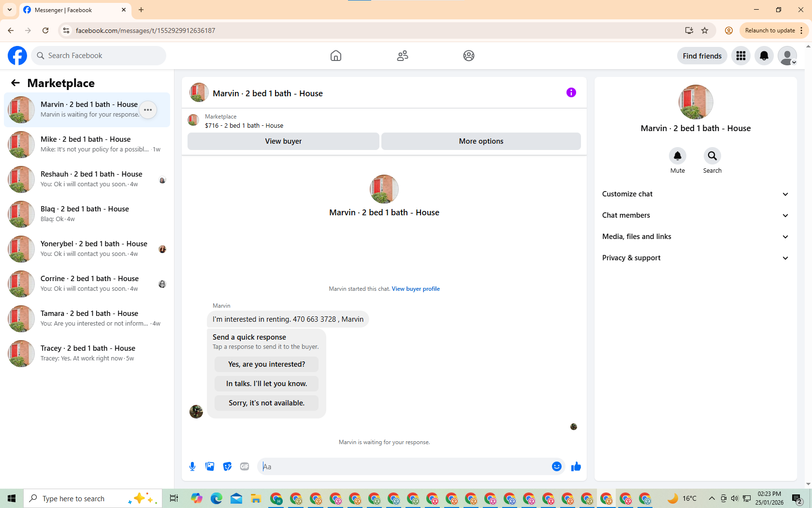The width and height of the screenshot is (812, 508).
Task: Send quick response "Sorry, it's not available."
Action: pyautogui.click(x=267, y=403)
